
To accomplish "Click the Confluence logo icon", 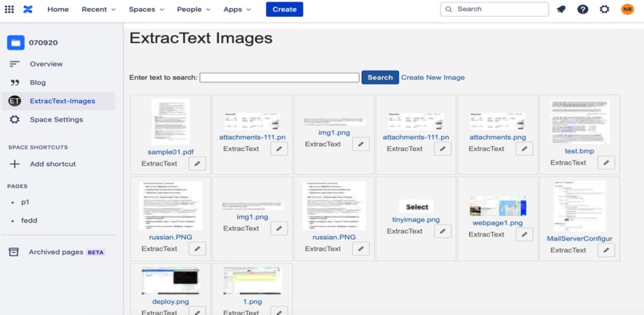I will pos(28,9).
